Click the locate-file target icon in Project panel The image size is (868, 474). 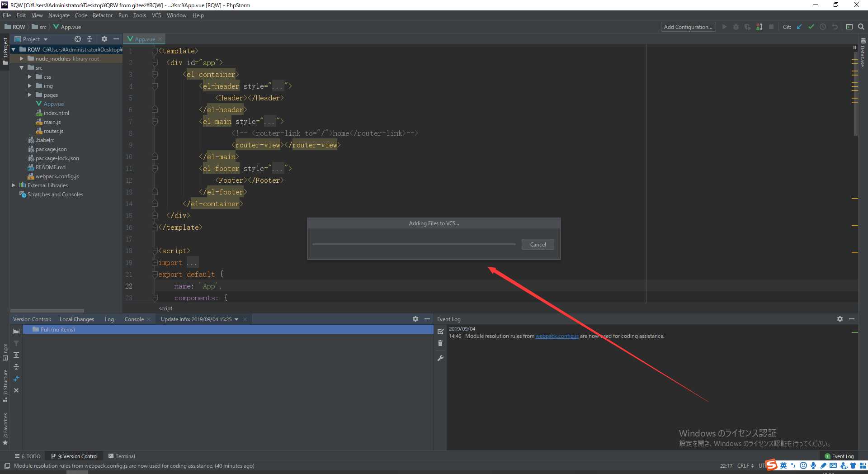[x=78, y=39]
